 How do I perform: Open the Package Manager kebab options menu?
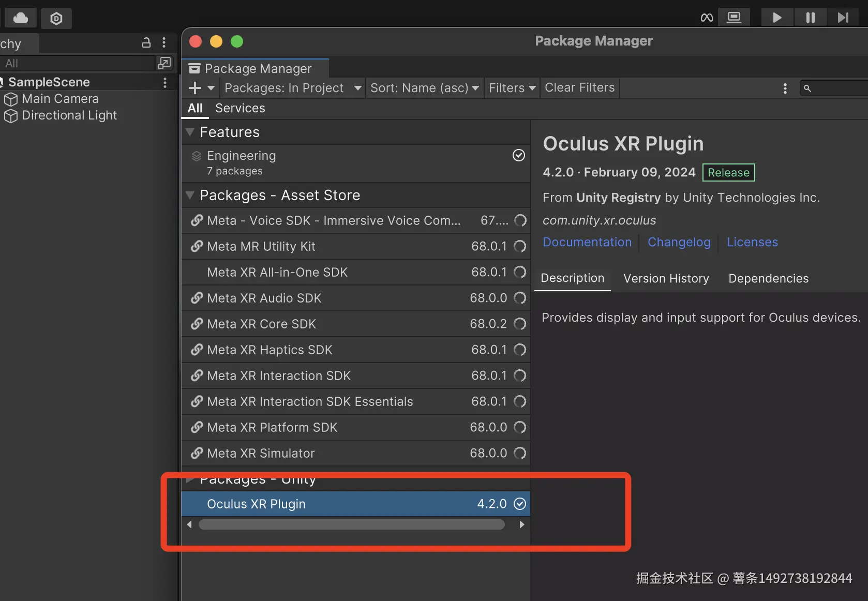click(x=785, y=88)
